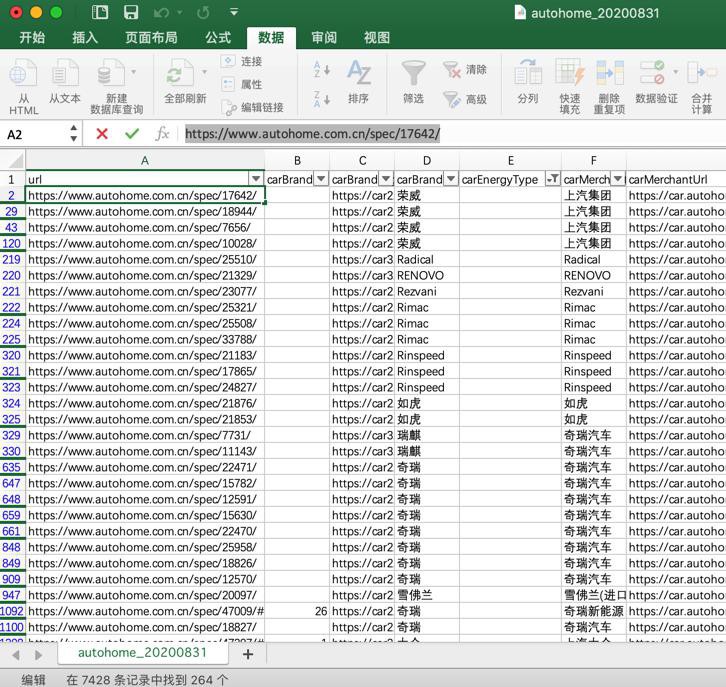Open the Properties option
The width and height of the screenshot is (726, 687).
click(242, 84)
